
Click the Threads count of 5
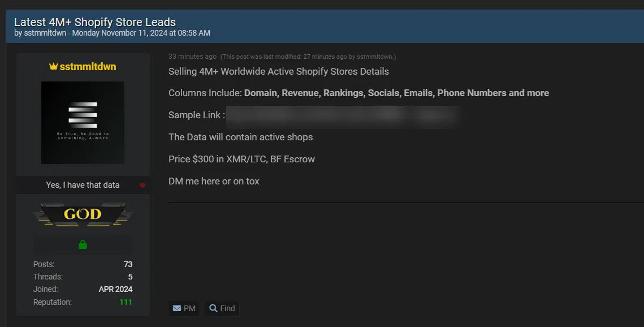point(130,277)
